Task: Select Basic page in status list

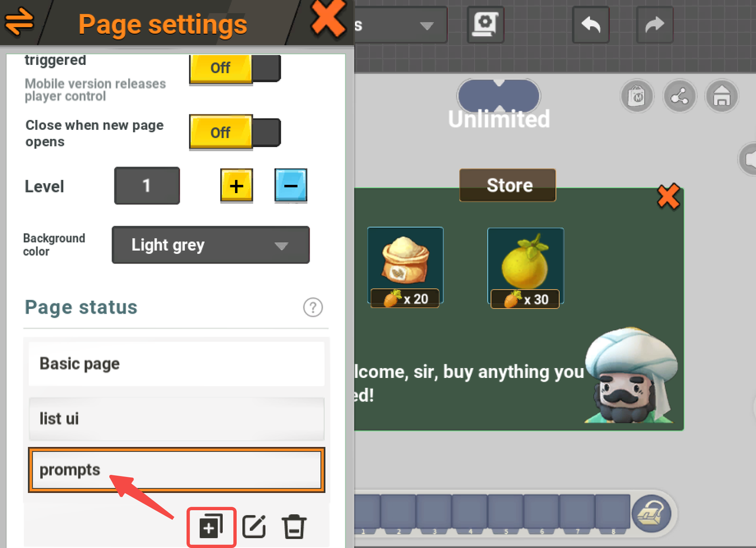Action: coord(176,364)
